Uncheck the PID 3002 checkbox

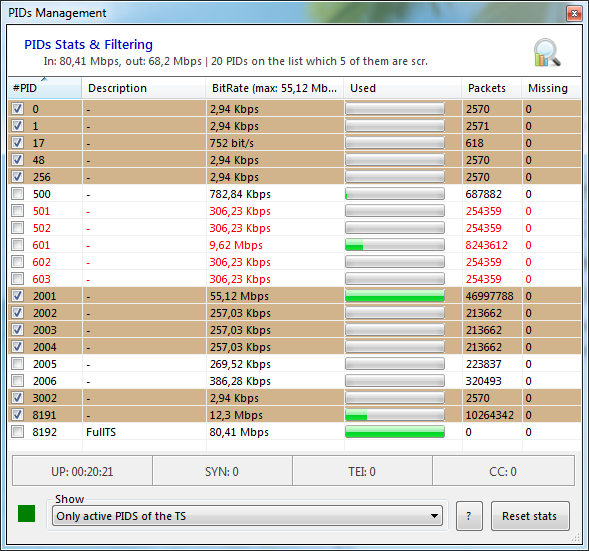click(x=17, y=398)
